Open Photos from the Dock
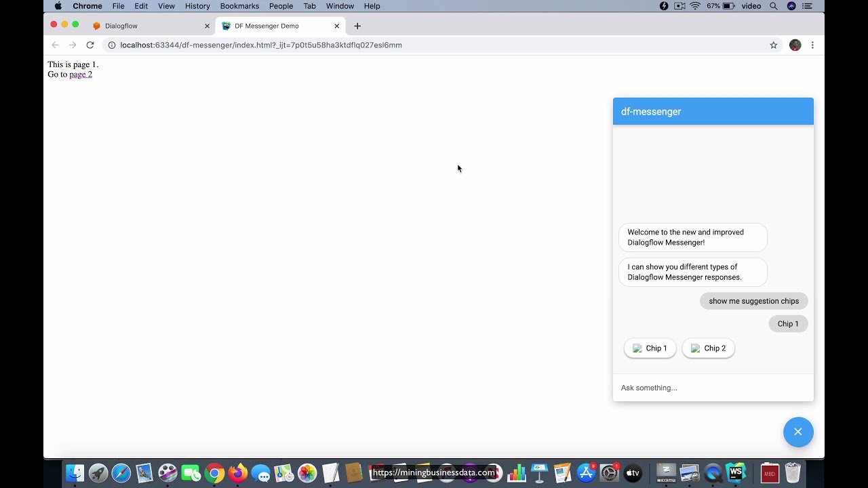The width and height of the screenshot is (868, 488). point(307,472)
